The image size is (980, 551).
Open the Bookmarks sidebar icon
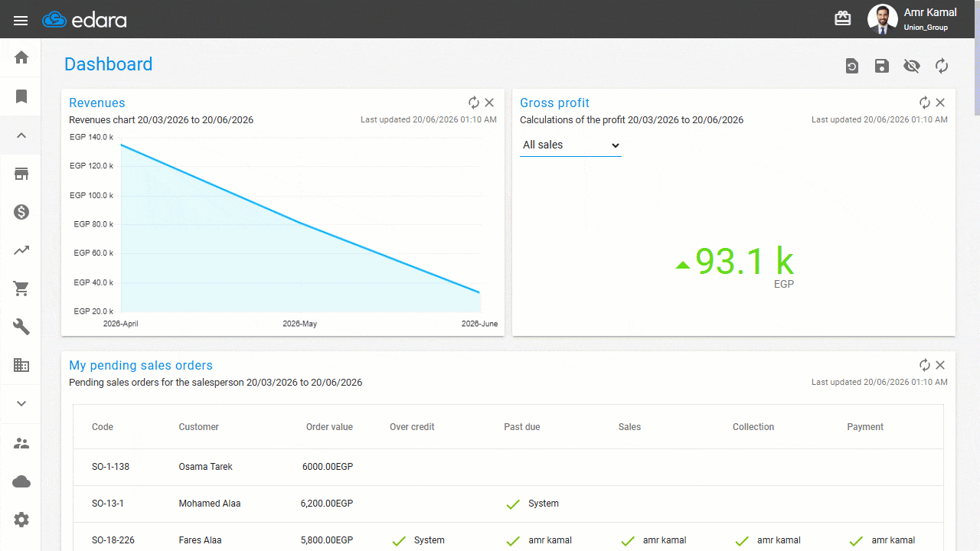21,96
